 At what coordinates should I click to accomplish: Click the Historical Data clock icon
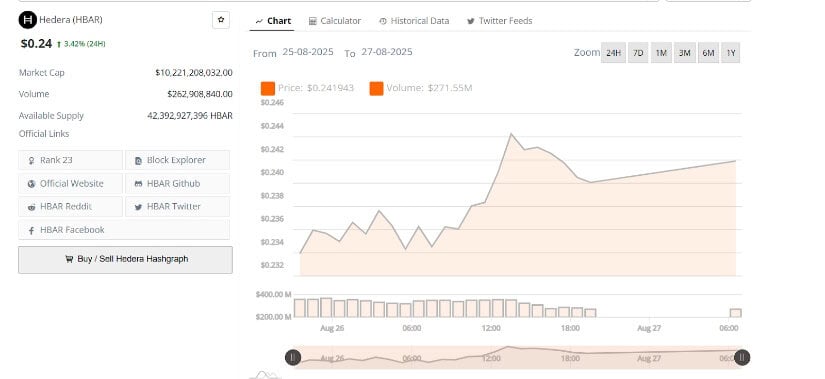[383, 21]
